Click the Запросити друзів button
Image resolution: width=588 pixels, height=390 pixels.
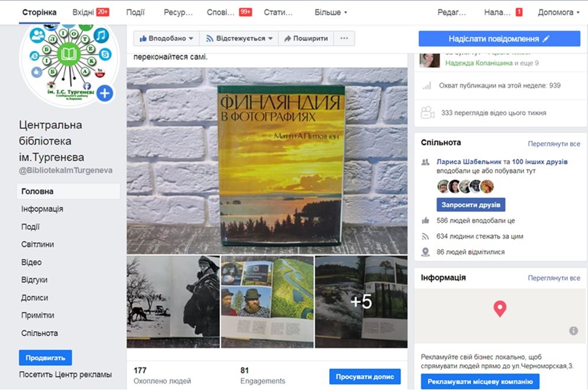coord(471,205)
